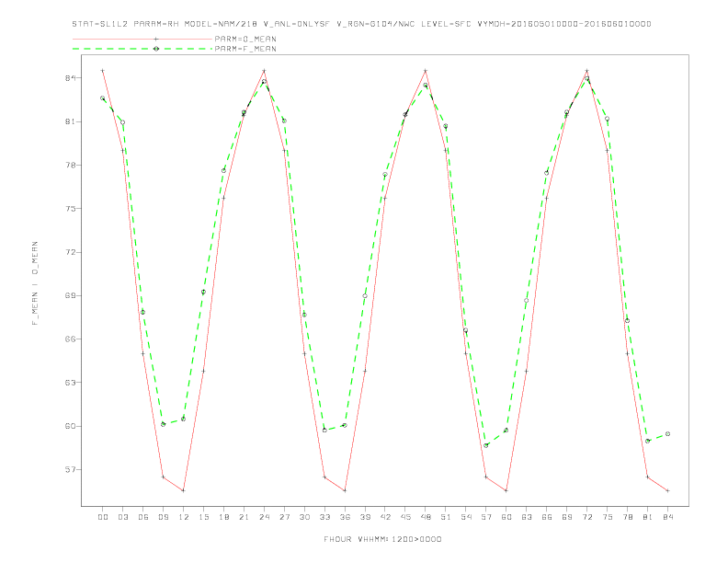The height and width of the screenshot is (563, 728).
Task: Click x-axis tick label 06
Action: [x=143, y=517]
